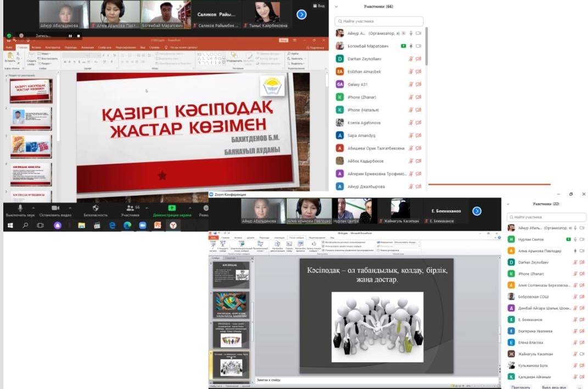Toggle microphone icon in Алма Арынова Павлодар row
This screenshot has width=588, height=389.
click(x=575, y=251)
